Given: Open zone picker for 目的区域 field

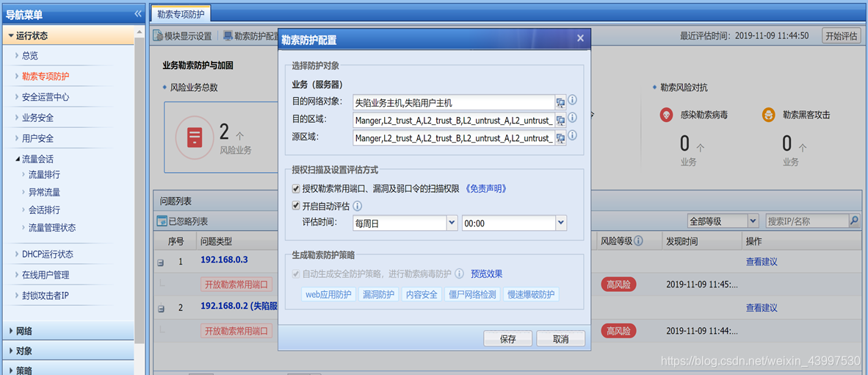Looking at the screenshot, I should click(560, 120).
